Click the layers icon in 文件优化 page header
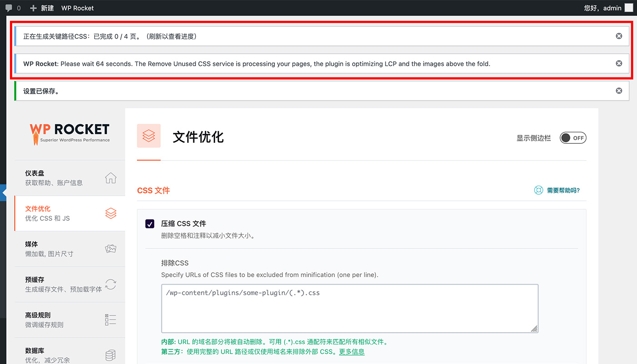Viewport: 637px width, 364px height. [x=149, y=136]
